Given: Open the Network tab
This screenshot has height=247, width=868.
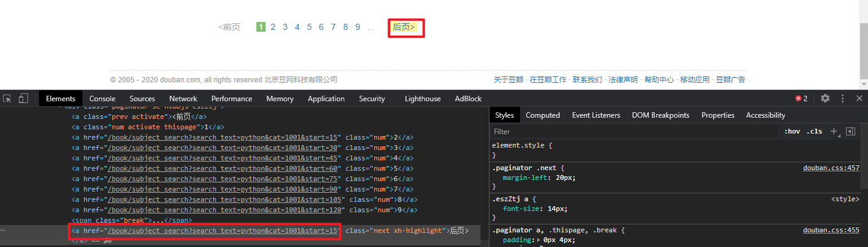Looking at the screenshot, I should (183, 98).
